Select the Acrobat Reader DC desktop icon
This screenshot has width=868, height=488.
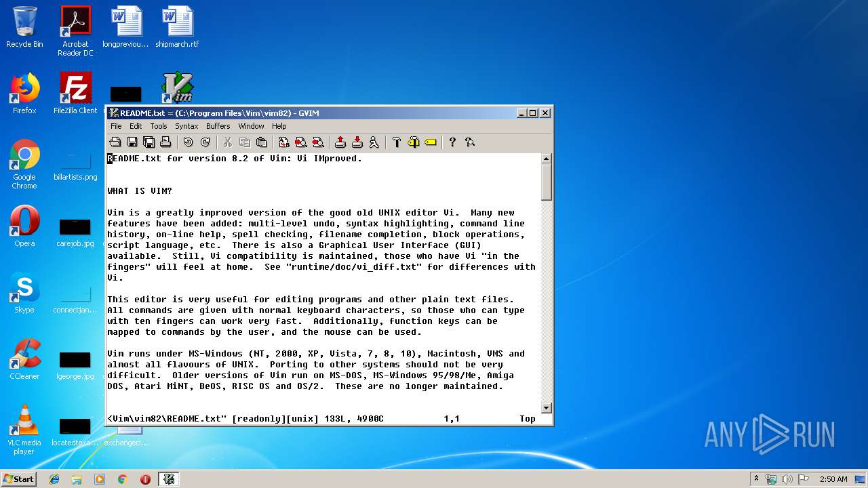tap(75, 31)
